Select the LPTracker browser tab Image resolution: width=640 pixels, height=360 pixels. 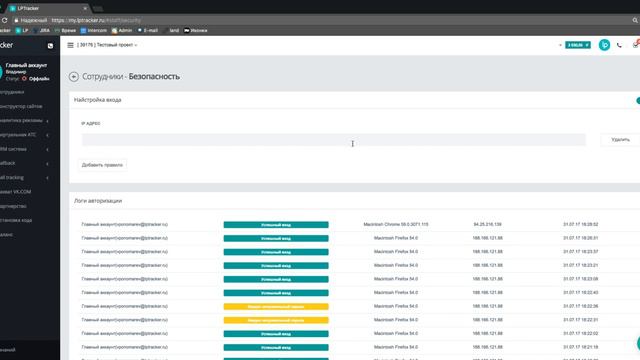pyautogui.click(x=47, y=8)
